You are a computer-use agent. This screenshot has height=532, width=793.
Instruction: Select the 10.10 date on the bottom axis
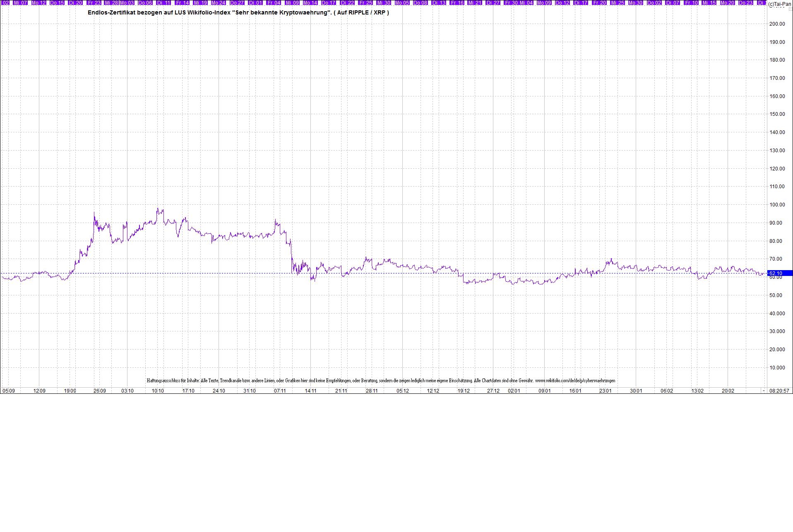[x=158, y=391]
